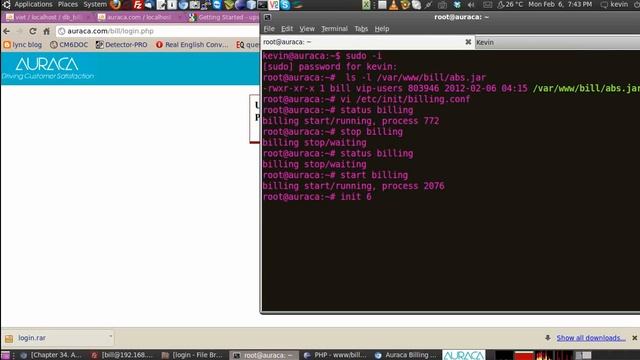Viewport: 640px width, 360px height.
Task: Close the downloads bar
Action: pos(634,338)
